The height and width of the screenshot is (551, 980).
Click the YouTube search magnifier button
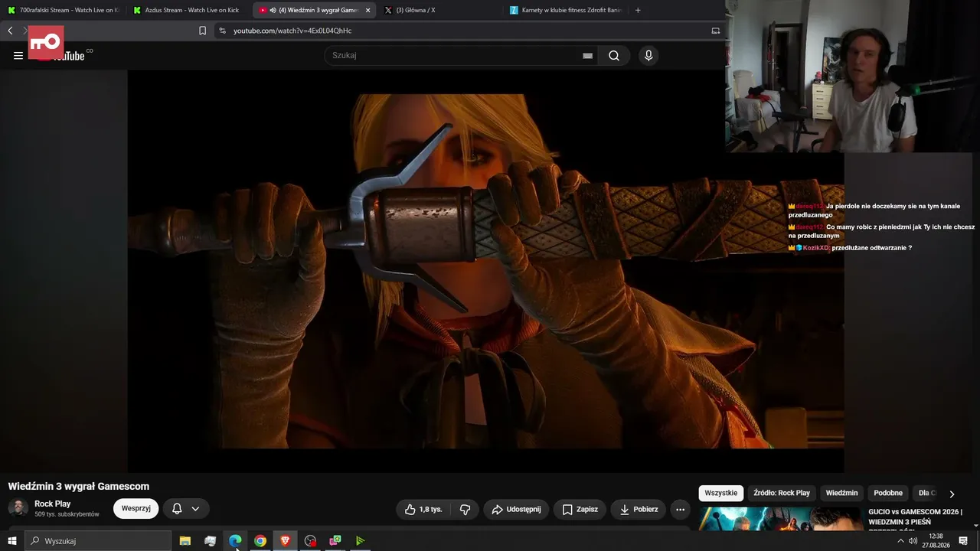coord(614,55)
